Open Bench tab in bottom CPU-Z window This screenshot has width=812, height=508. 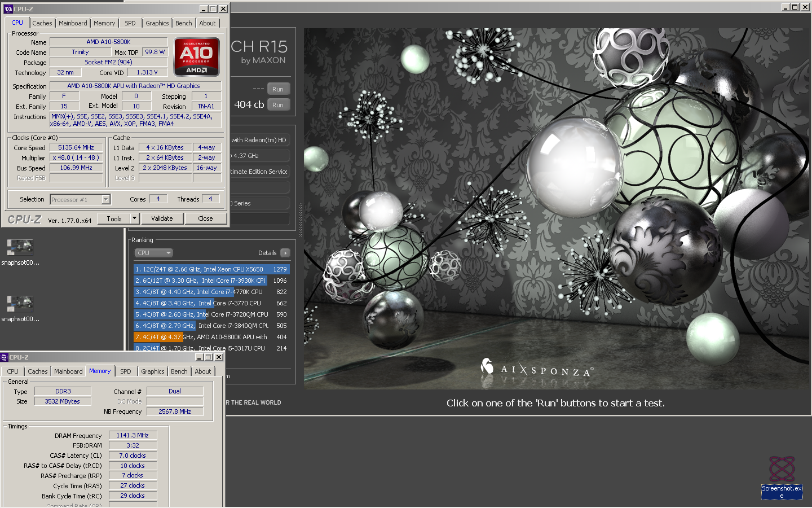179,371
